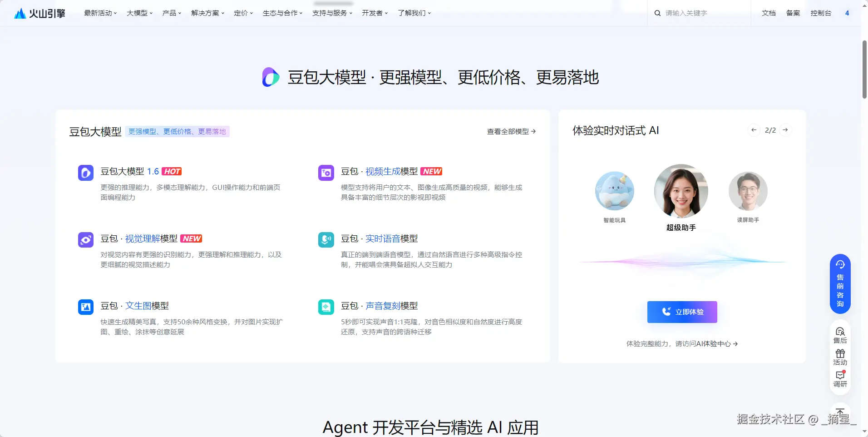This screenshot has width=868, height=437.
Task: Go to previous AI assistant with left arrow
Action: tap(754, 130)
